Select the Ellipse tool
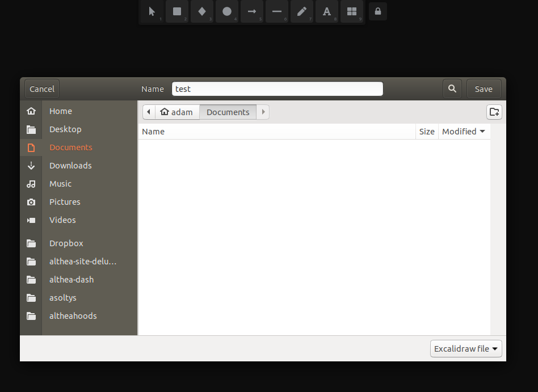The height and width of the screenshot is (392, 538). 226,11
